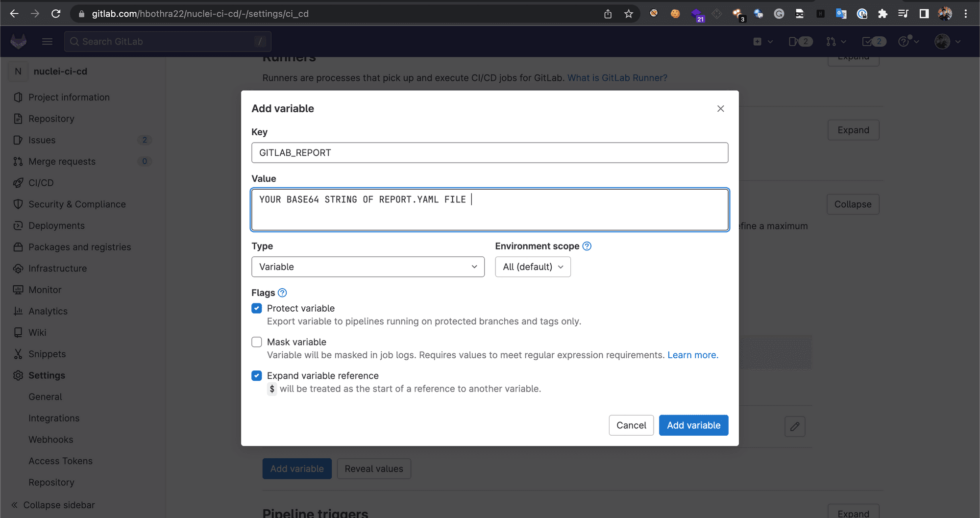Bookmark page with the star icon
This screenshot has height=518, width=980.
[629, 14]
